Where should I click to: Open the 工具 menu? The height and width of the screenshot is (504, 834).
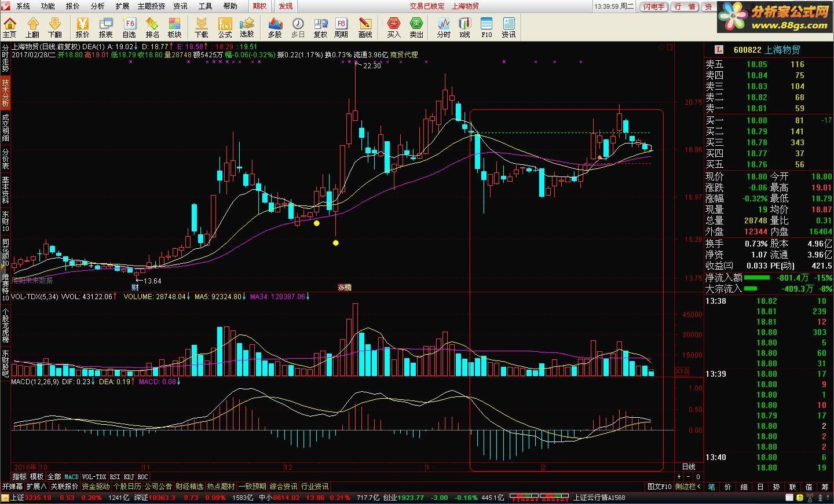(x=206, y=6)
